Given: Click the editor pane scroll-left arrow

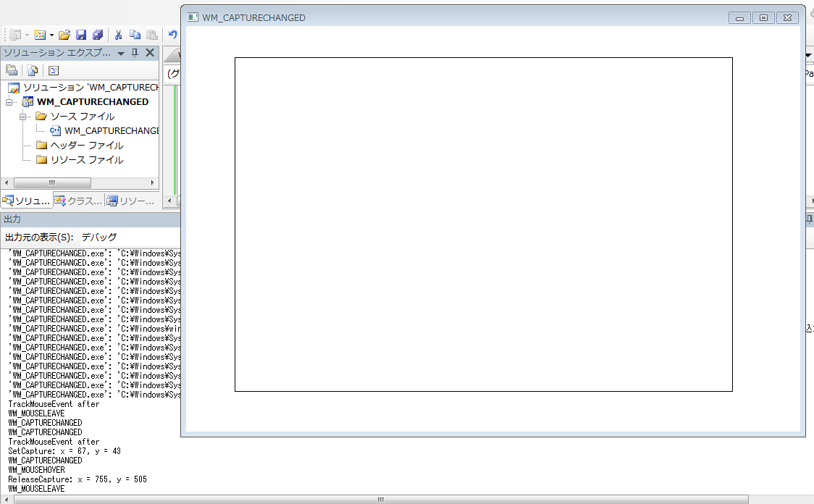Looking at the screenshot, I should [169, 201].
